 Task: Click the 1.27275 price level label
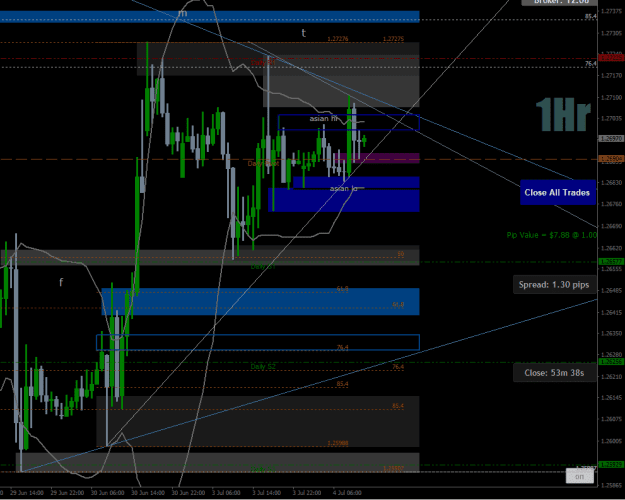click(393, 39)
